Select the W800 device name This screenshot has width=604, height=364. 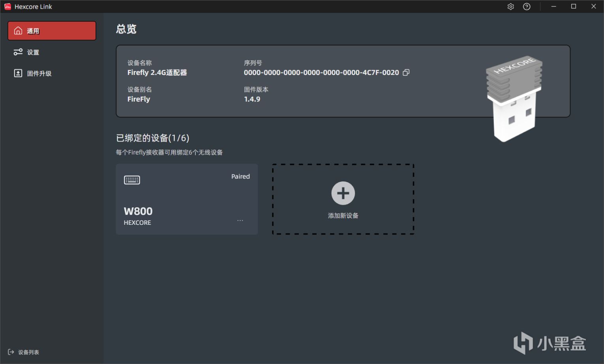(x=138, y=211)
